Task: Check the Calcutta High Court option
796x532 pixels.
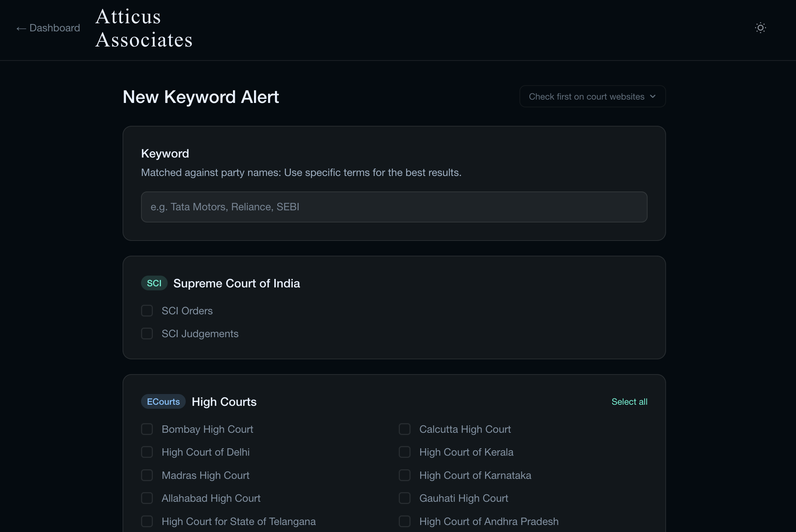Action: click(405, 429)
